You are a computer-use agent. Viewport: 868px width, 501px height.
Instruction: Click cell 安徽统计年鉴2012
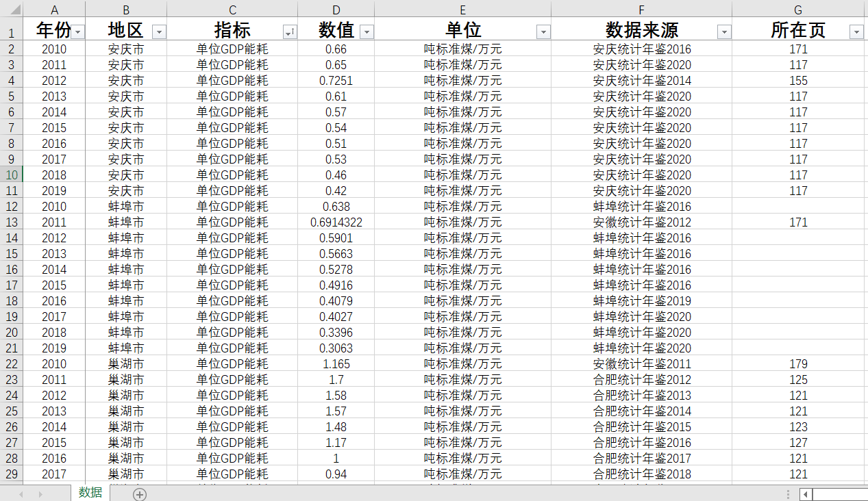pos(642,222)
